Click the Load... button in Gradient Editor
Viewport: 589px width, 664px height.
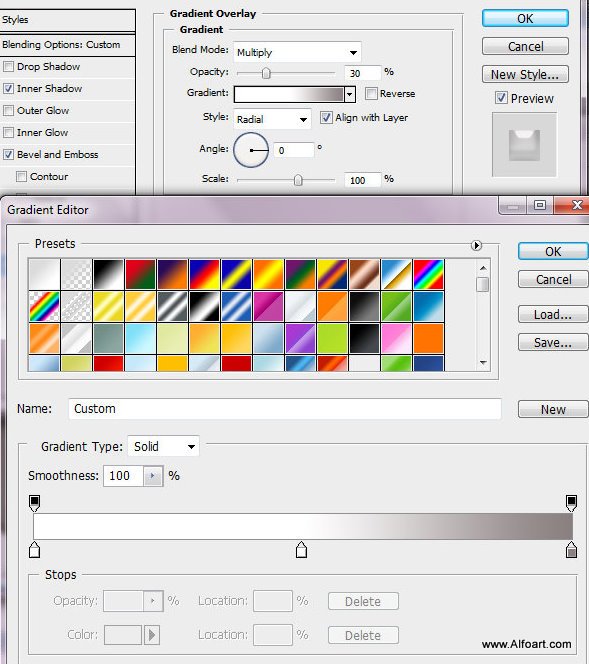click(553, 315)
